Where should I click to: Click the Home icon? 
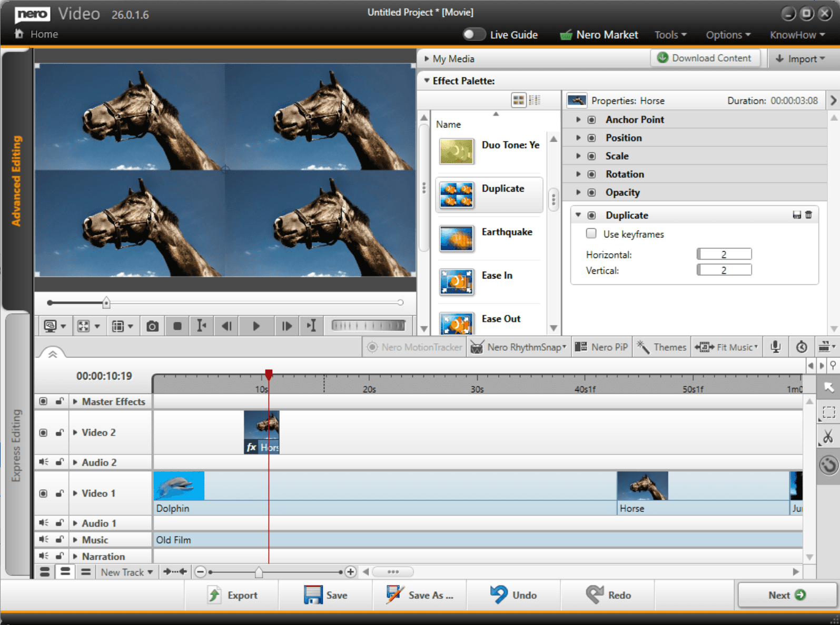pyautogui.click(x=19, y=34)
